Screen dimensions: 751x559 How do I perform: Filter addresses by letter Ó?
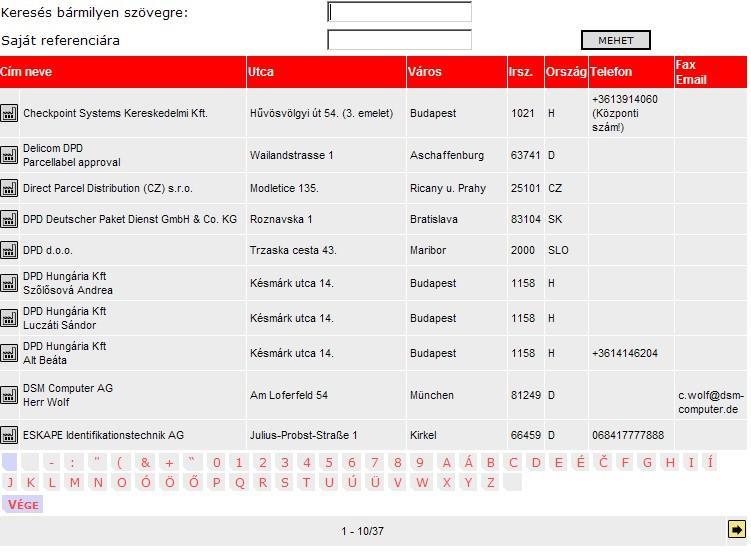(x=146, y=483)
